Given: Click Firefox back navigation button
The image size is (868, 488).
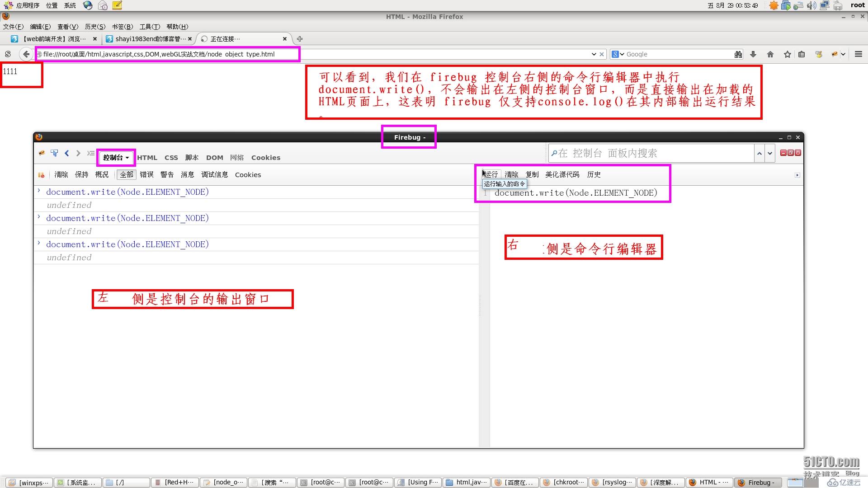Looking at the screenshot, I should (x=26, y=54).
